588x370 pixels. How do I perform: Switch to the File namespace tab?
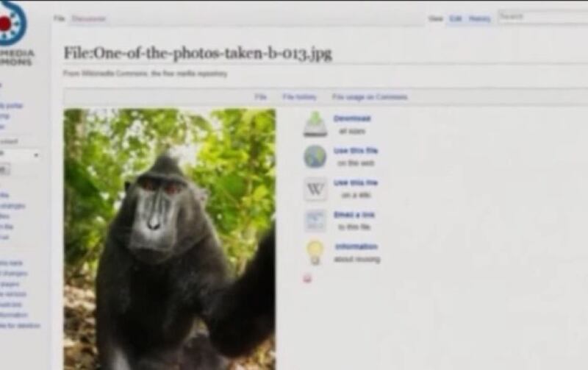[59, 18]
